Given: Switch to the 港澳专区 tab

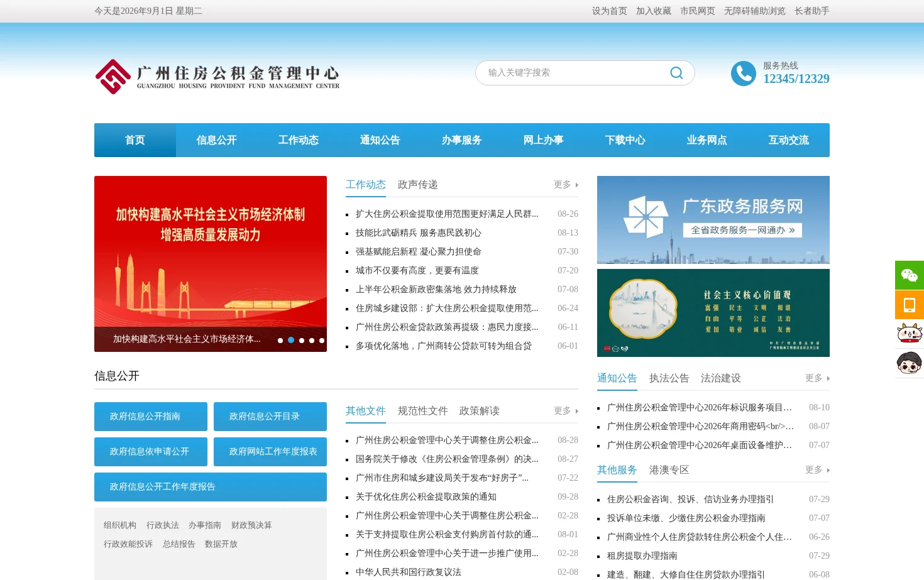Looking at the screenshot, I should click(x=669, y=470).
